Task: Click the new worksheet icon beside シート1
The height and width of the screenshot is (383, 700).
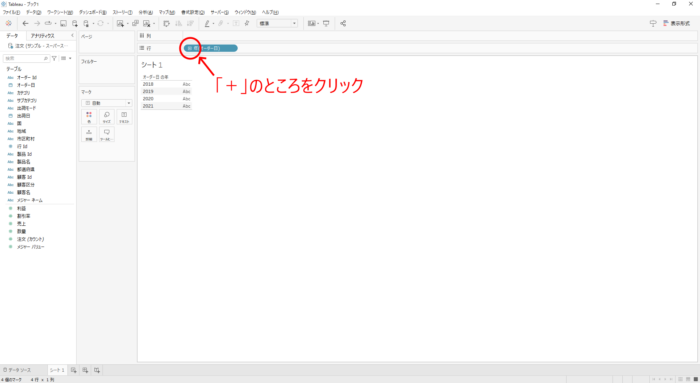Action: (x=74, y=370)
